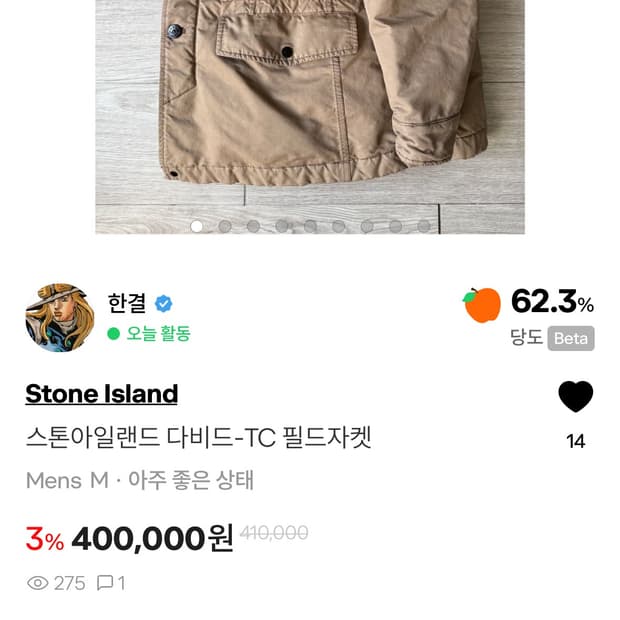620x620 pixels.
Task: Select the first image carousel dot
Action: 197,226
